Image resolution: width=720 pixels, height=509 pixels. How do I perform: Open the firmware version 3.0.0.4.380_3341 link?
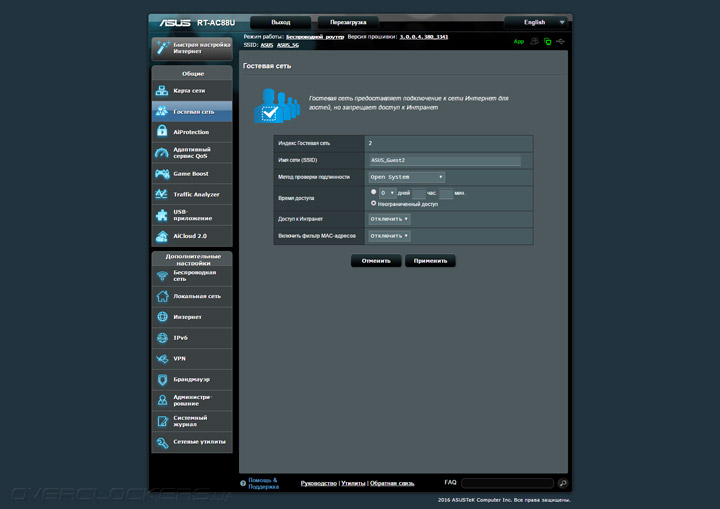click(423, 37)
